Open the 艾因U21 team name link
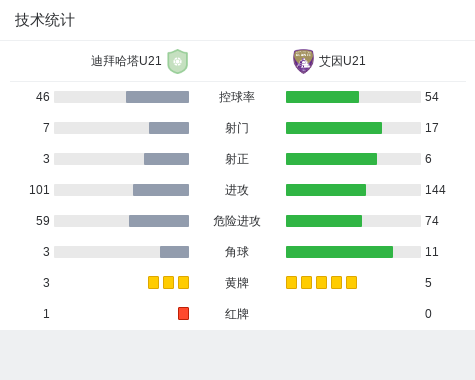This screenshot has width=475, height=380. [342, 61]
